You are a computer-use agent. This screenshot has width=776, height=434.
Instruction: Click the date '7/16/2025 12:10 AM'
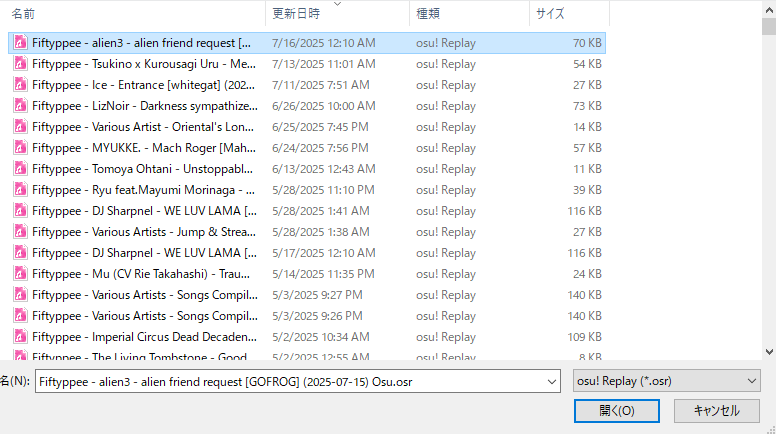[x=324, y=43]
